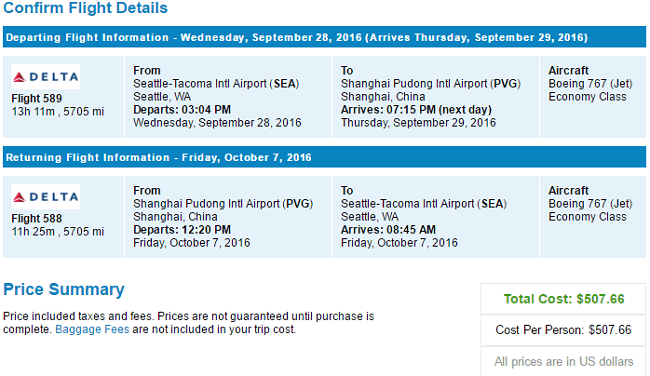The height and width of the screenshot is (376, 650).
Task: Click Cost Per Person $507.66 box
Action: pyautogui.click(x=563, y=330)
